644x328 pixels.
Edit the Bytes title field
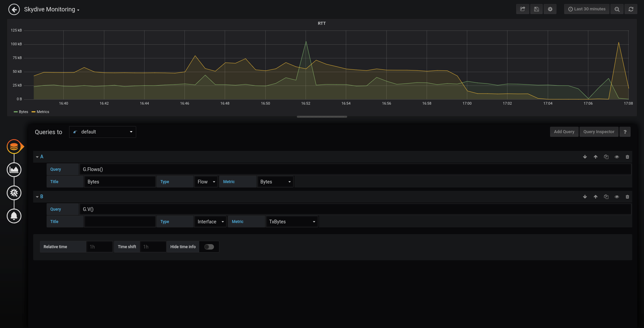pos(120,182)
